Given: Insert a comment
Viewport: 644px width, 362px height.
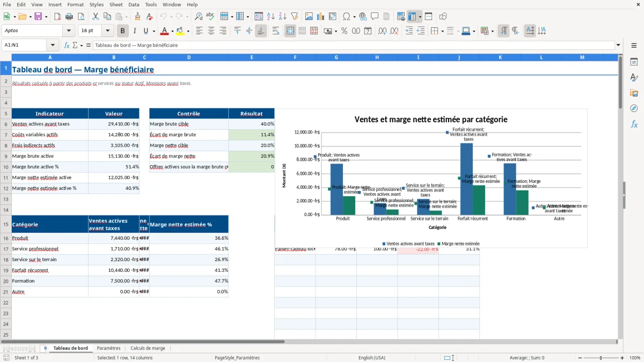Looking at the screenshot, I should 375,17.
